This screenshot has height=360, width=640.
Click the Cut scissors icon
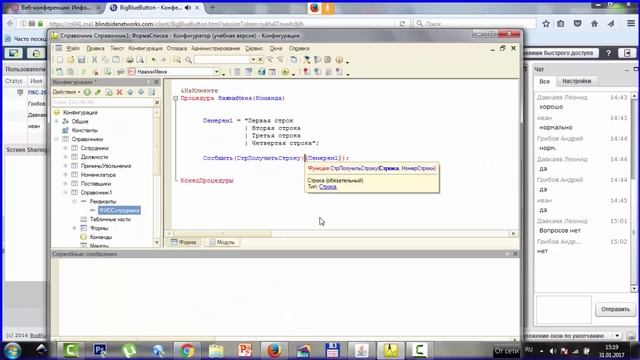[x=94, y=60]
